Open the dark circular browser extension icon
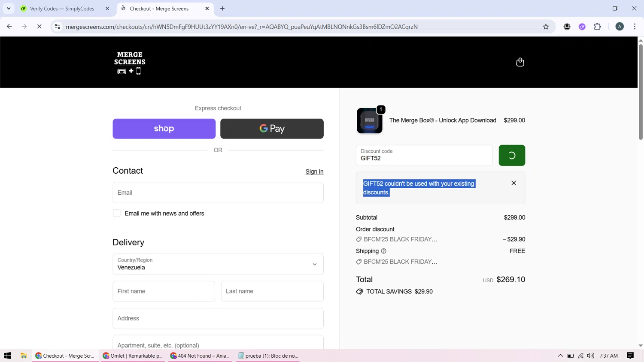The width and height of the screenshot is (644, 362). click(567, 27)
